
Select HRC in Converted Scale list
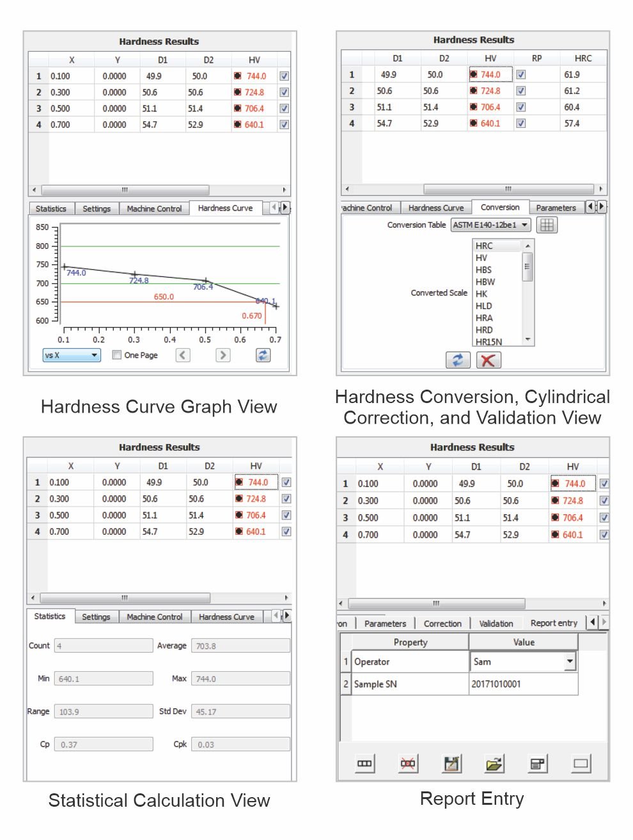coord(497,246)
